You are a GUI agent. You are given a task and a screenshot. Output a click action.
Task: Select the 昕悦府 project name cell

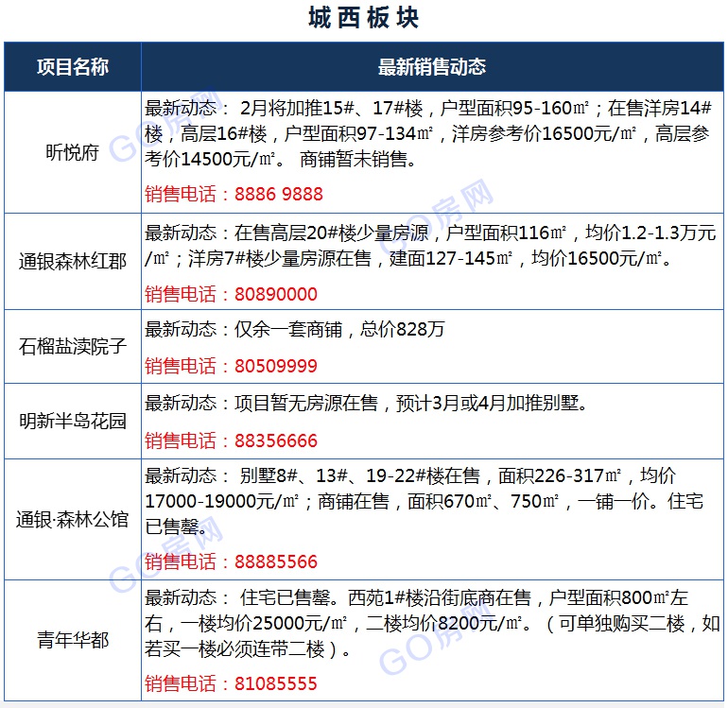(73, 152)
